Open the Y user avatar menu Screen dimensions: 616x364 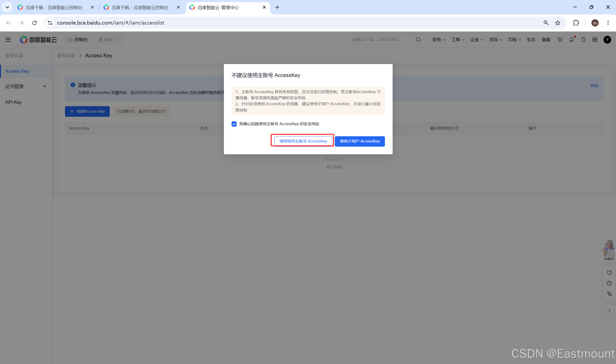point(607,39)
